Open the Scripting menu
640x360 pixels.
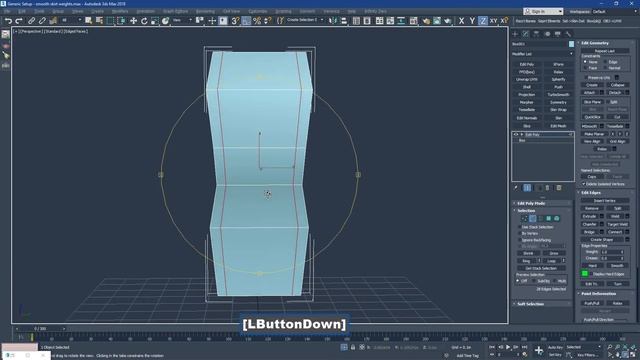pyautogui.click(x=283, y=11)
